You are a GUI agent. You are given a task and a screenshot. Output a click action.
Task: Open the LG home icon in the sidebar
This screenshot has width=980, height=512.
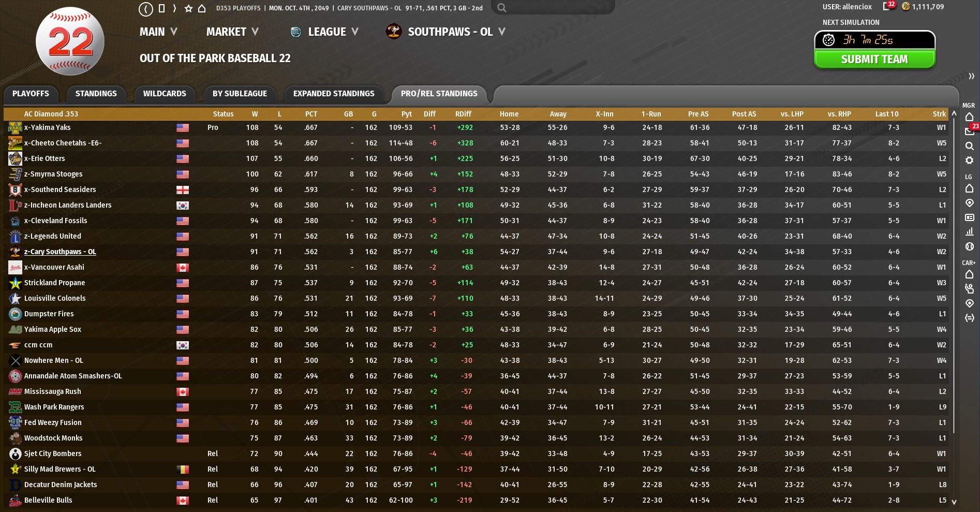(x=969, y=188)
